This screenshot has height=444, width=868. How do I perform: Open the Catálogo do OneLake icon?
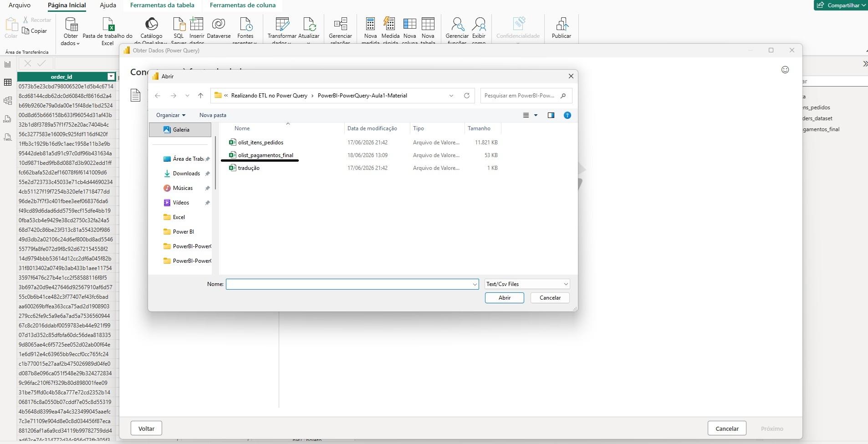click(151, 24)
